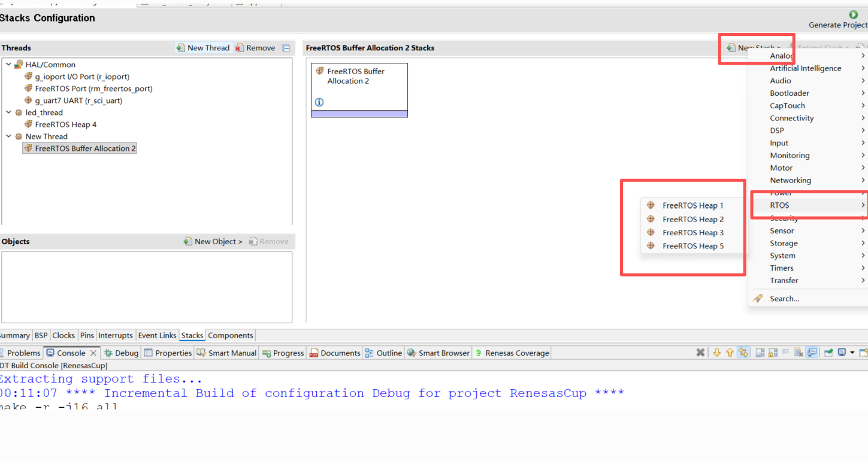Expand the Storage submenu arrow
This screenshot has height=461, width=868.
[x=863, y=243]
